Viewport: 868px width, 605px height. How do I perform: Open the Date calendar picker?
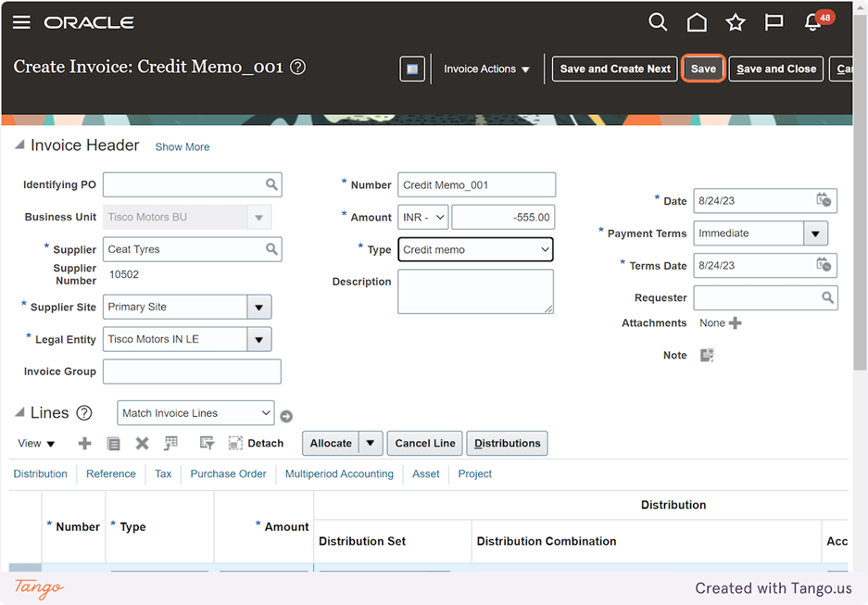tap(824, 200)
